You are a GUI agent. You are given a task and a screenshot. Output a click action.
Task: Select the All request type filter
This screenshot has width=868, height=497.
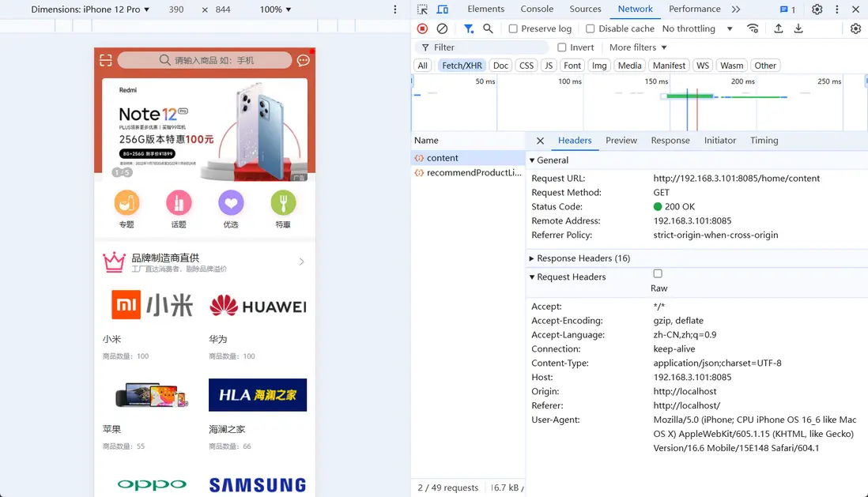422,66
